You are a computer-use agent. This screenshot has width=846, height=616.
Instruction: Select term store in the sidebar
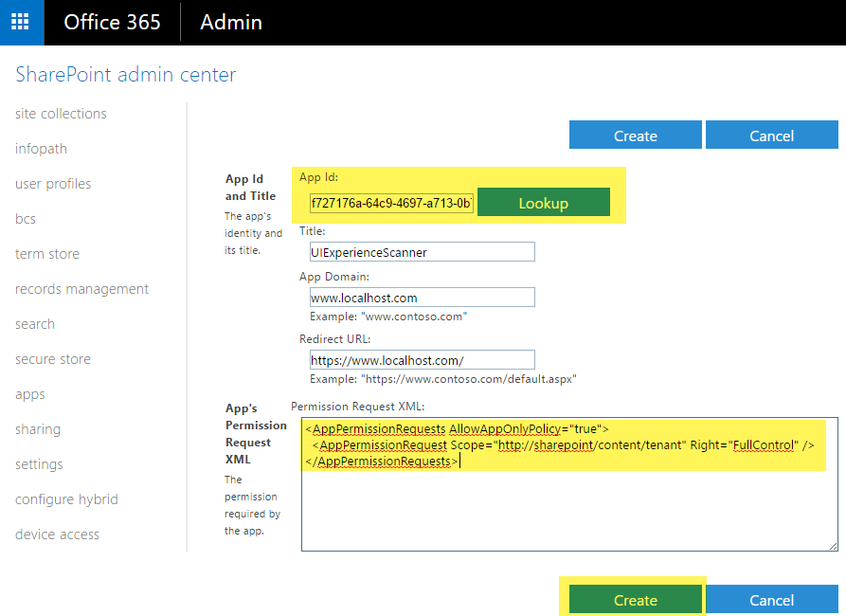46,253
